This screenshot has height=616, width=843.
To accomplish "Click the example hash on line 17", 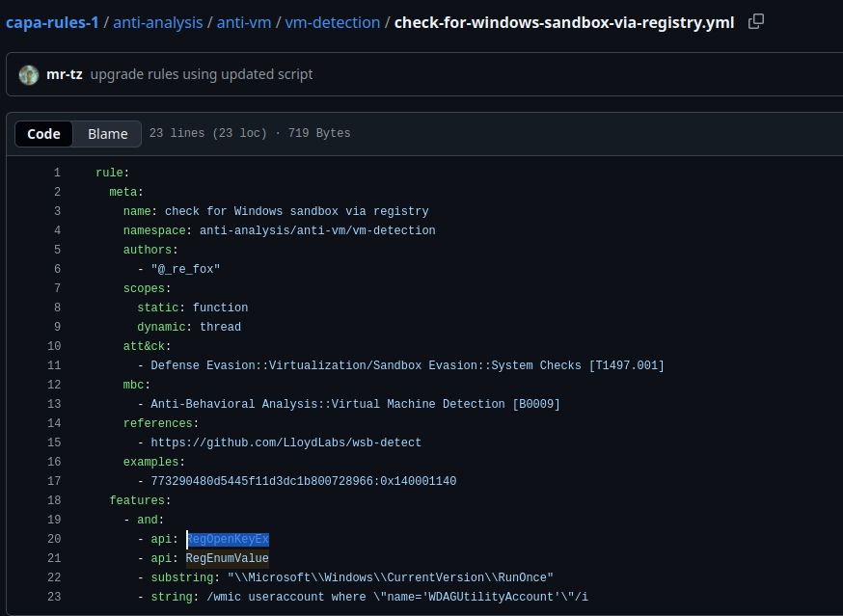I will [x=303, y=481].
